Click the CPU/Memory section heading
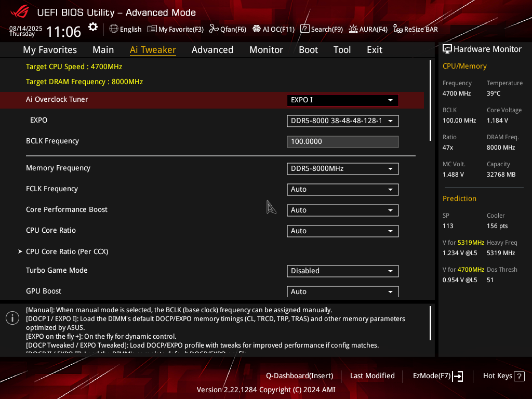532x399 pixels. (x=464, y=66)
